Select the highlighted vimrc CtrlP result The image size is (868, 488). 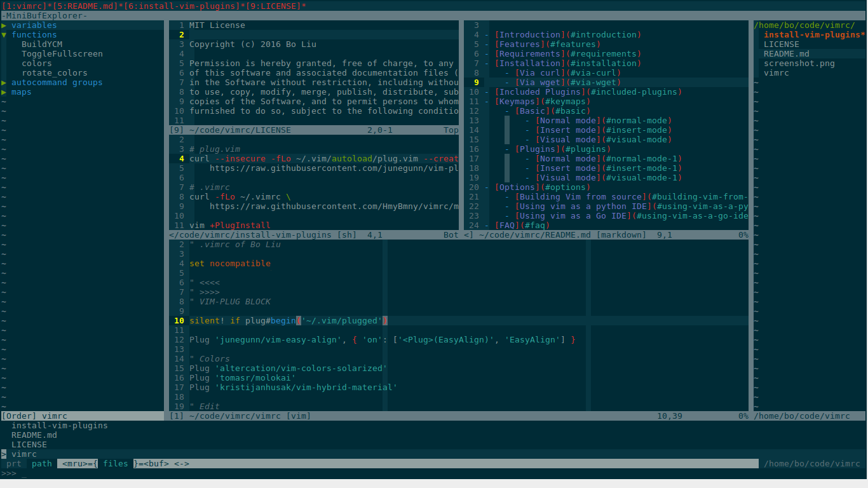click(24, 454)
